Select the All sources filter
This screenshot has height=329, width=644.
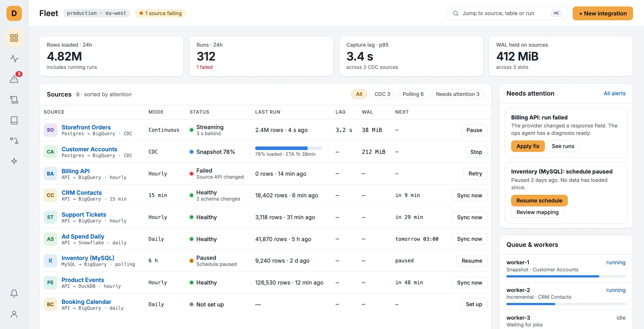pyautogui.click(x=359, y=94)
